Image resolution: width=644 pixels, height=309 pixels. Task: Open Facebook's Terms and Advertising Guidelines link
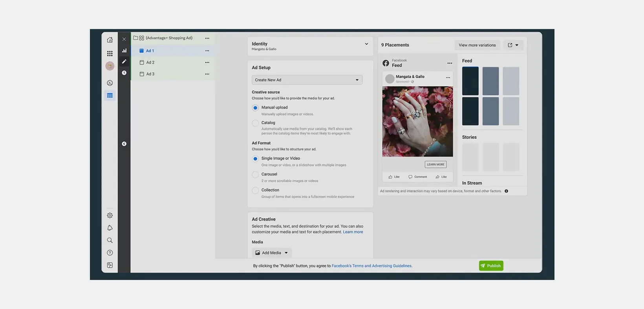[372, 266]
